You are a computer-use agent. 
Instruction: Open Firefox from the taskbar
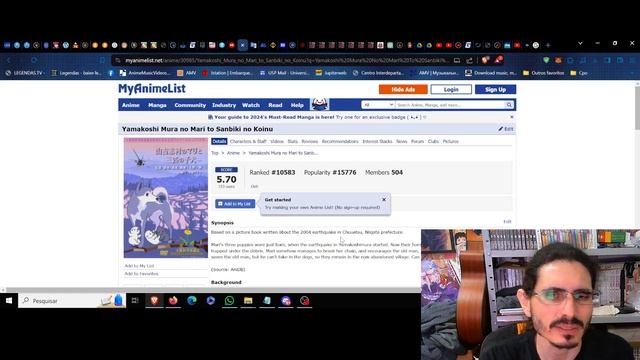click(173, 301)
